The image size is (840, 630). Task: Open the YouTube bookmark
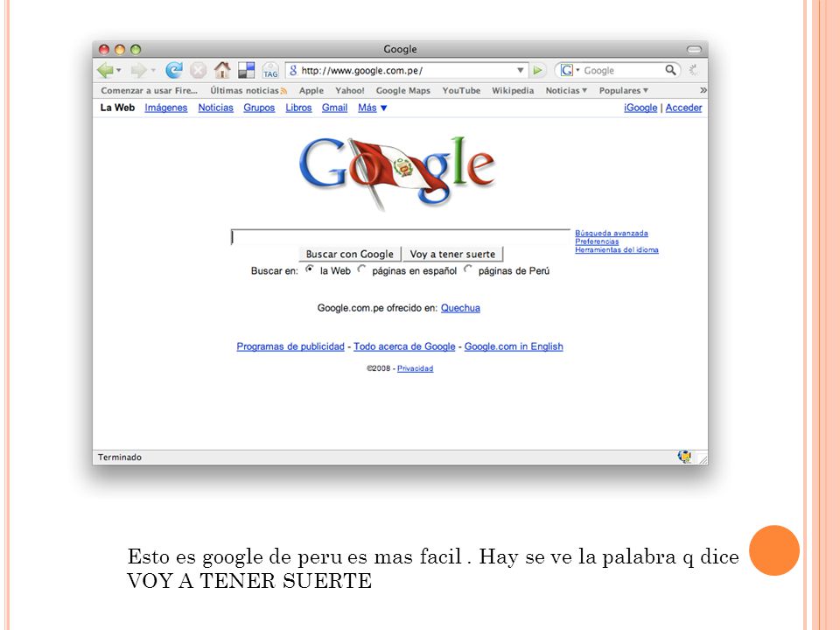tap(461, 90)
